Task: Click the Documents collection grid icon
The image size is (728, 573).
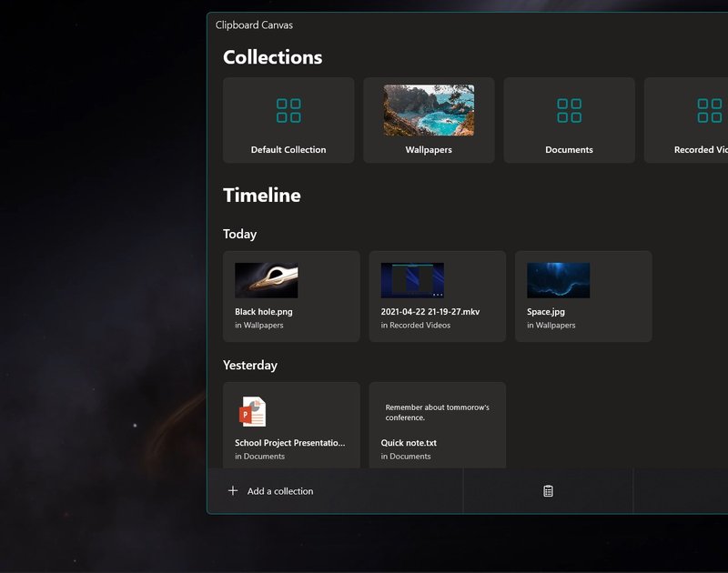Action: coord(569,111)
